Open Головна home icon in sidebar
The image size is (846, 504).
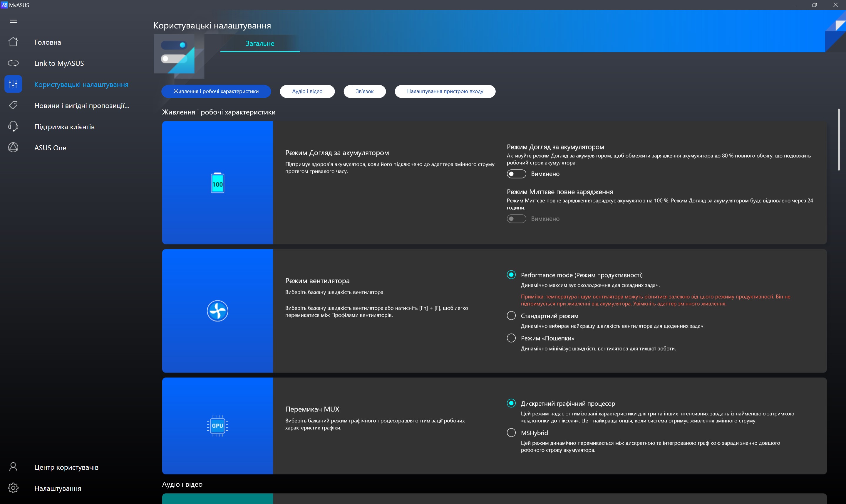(x=13, y=42)
